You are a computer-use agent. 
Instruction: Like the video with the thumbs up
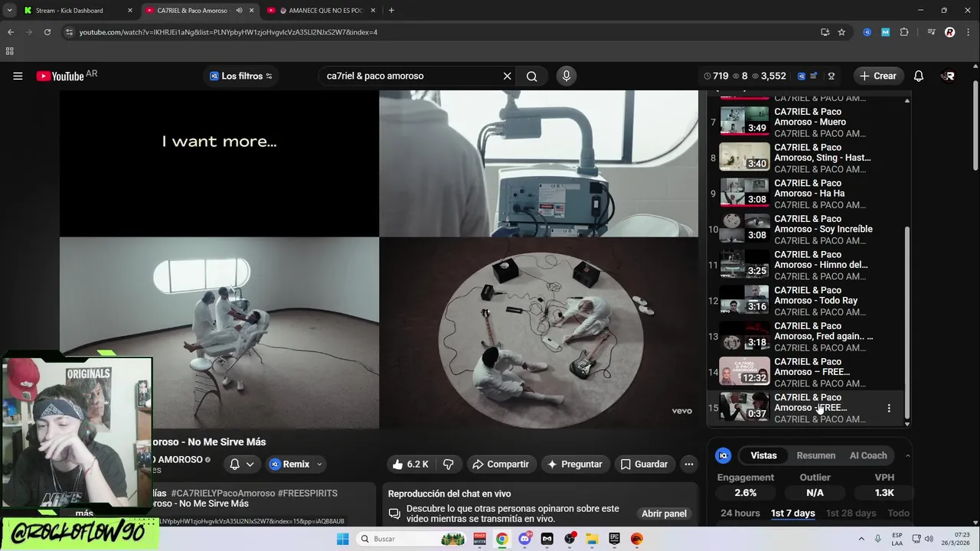tap(410, 464)
